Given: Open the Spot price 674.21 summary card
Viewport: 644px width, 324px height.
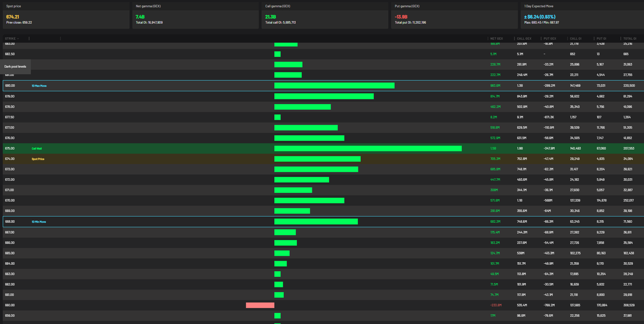Looking at the screenshot, I should (x=65, y=15).
